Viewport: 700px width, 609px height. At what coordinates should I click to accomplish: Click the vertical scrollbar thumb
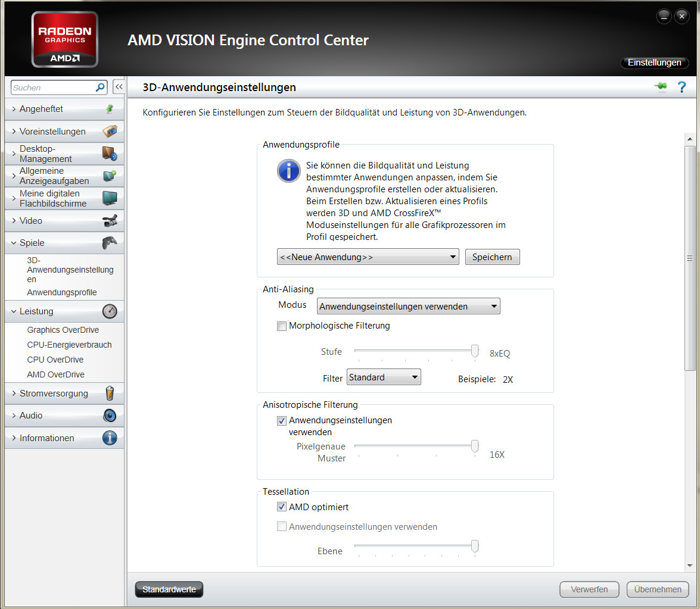pyautogui.click(x=690, y=258)
